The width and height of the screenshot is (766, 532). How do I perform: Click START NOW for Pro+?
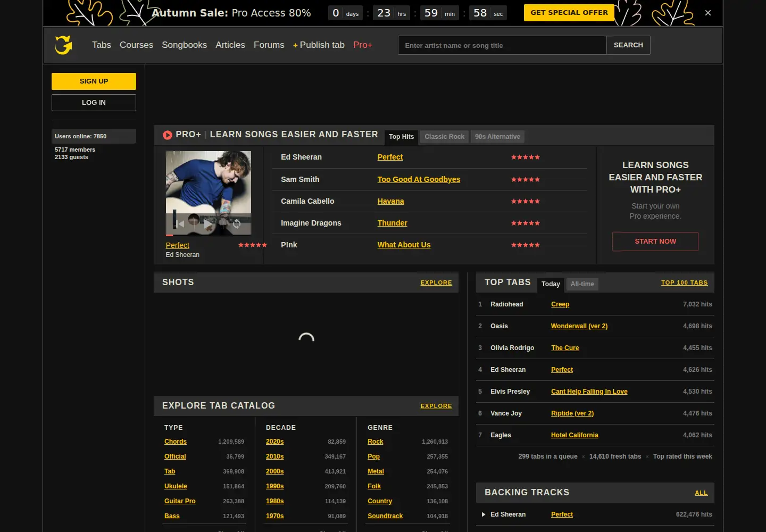(655, 242)
